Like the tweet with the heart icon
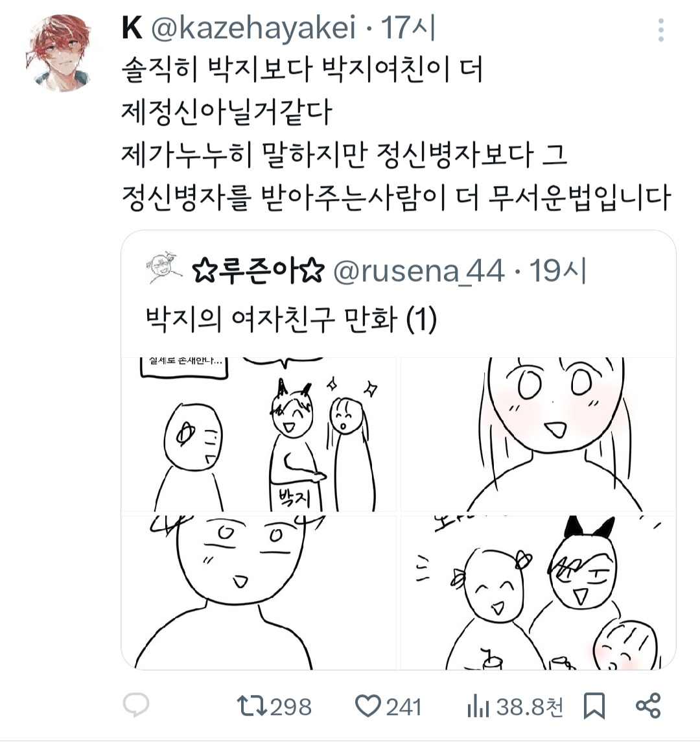Viewport: 700px width, 743px height. coord(368,706)
